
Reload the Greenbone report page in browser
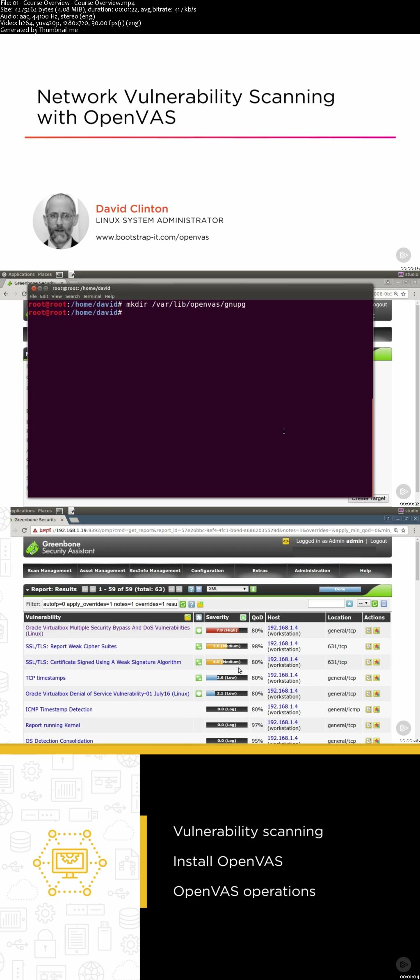[24, 530]
